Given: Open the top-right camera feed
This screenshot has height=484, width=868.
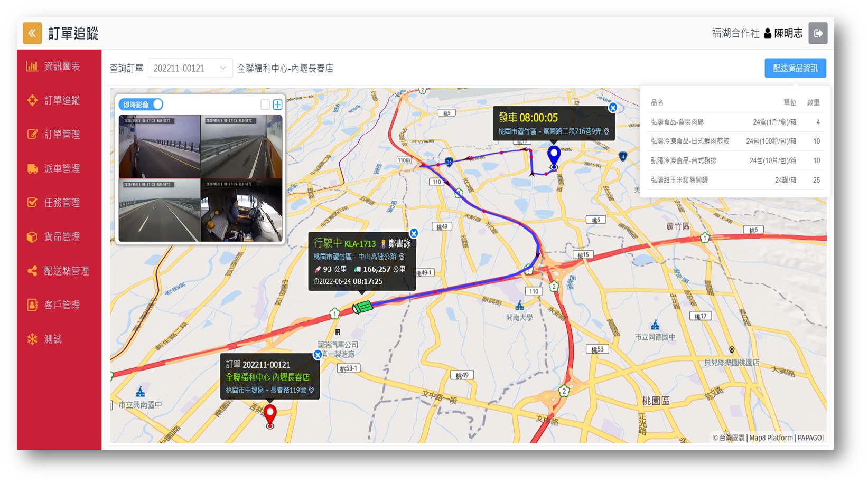Looking at the screenshot, I should 241,147.
